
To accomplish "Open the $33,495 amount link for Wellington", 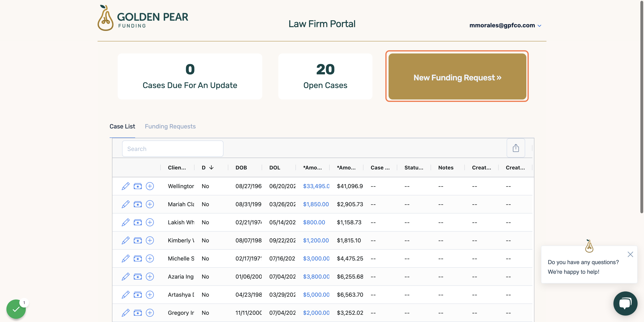I will [316, 186].
